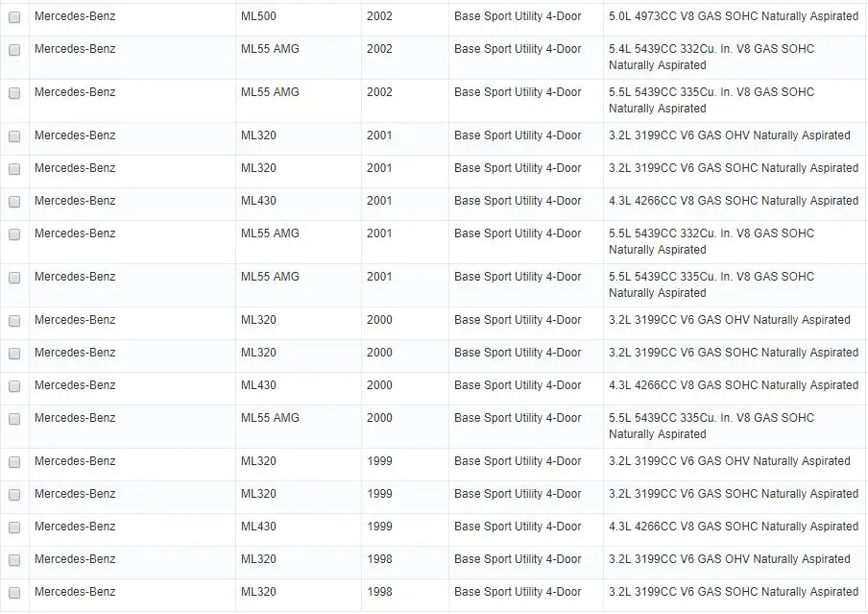Click the year 2002 in the ML500 row
Viewport: 868px width, 614px height.
[x=379, y=16]
